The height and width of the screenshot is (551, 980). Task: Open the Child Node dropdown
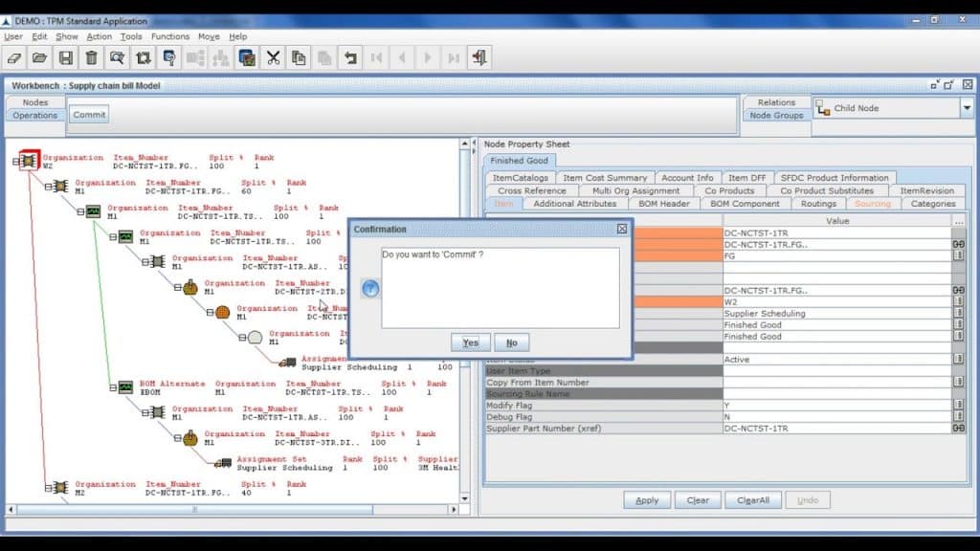pos(965,107)
